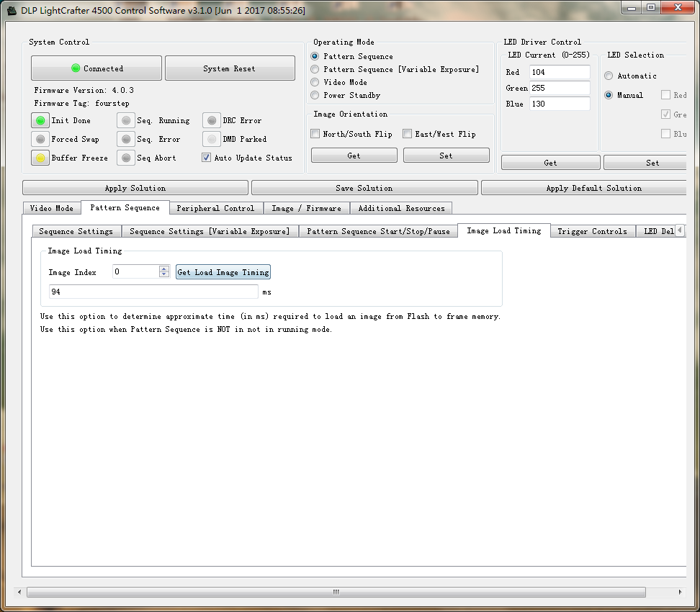Click Get Load Image Timing button
Image resolution: width=700 pixels, height=612 pixels.
[x=223, y=272]
